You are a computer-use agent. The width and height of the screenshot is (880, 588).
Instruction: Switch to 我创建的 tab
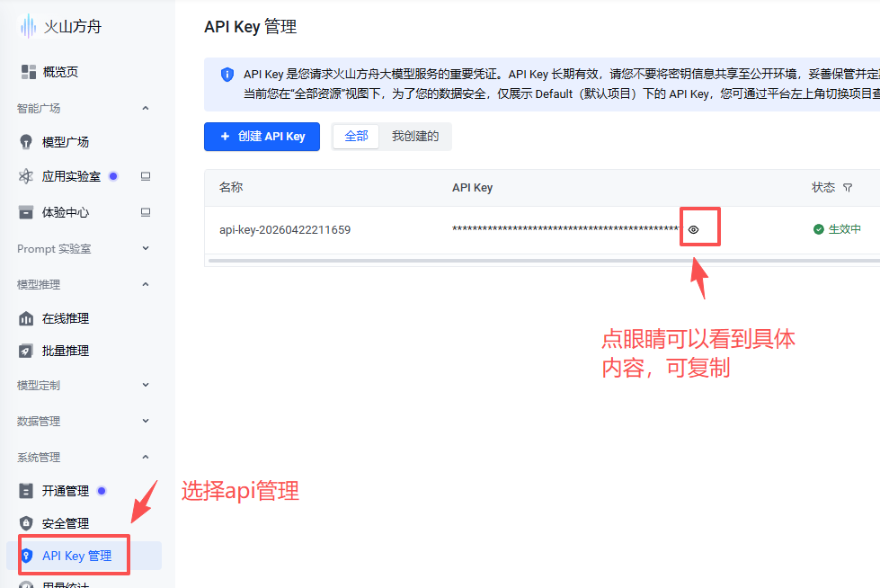click(415, 137)
